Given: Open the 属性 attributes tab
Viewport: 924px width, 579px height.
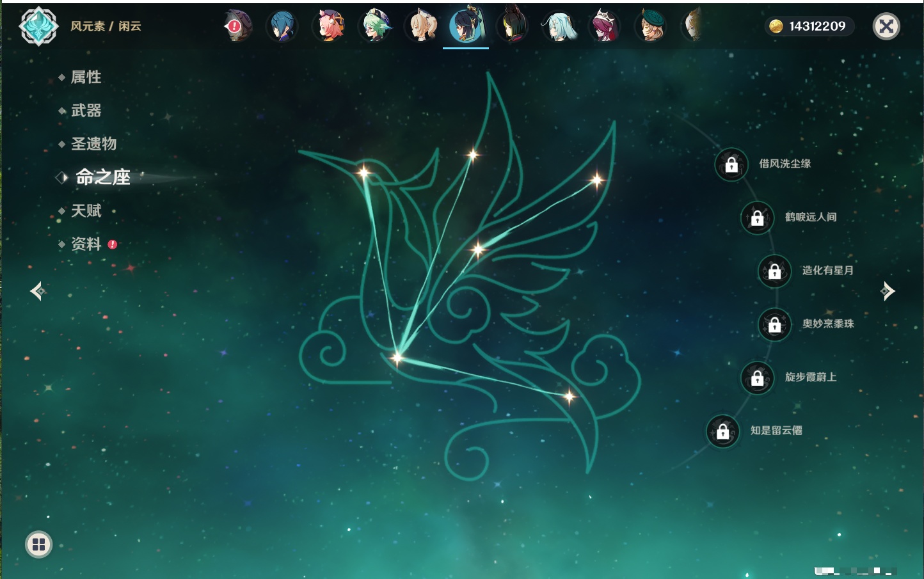Looking at the screenshot, I should (x=86, y=77).
